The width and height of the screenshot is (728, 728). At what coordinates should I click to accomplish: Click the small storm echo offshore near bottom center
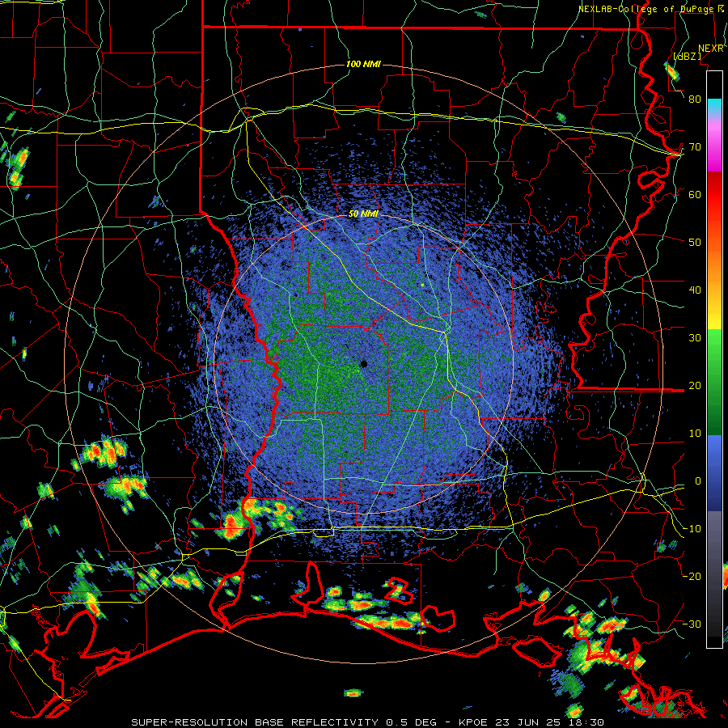(353, 693)
